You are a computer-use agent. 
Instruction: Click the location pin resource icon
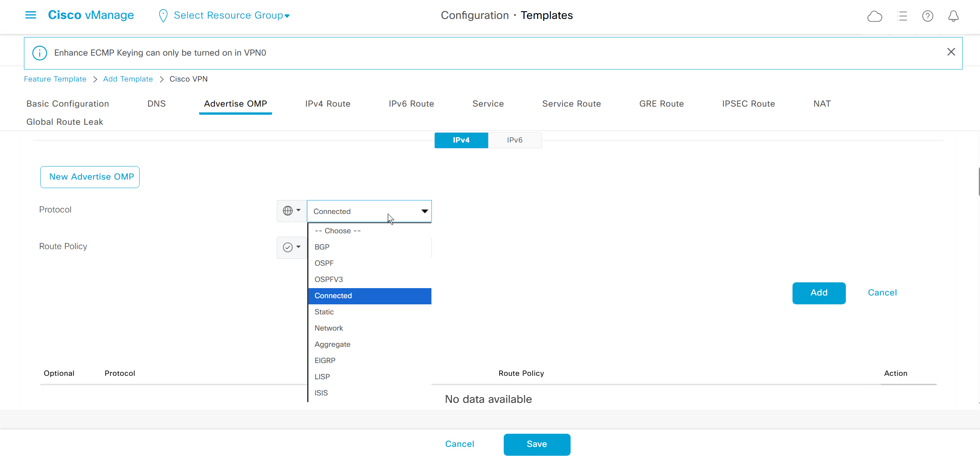[163, 16]
